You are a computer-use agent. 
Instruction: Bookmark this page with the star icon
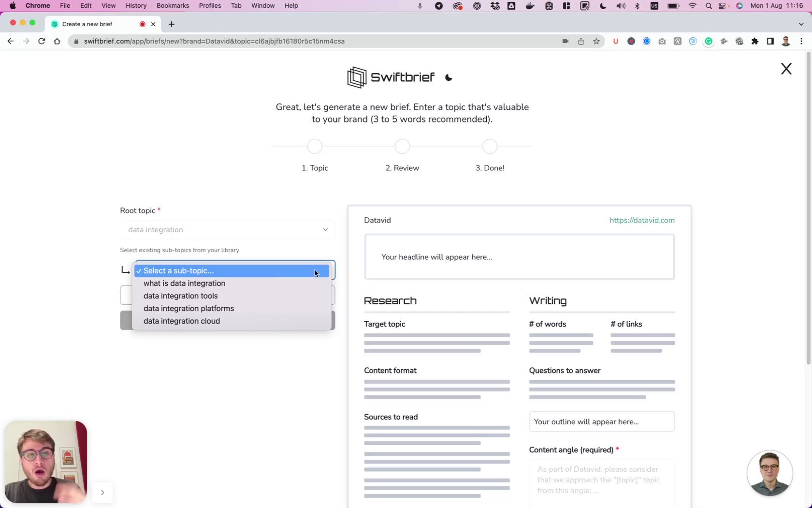(596, 41)
